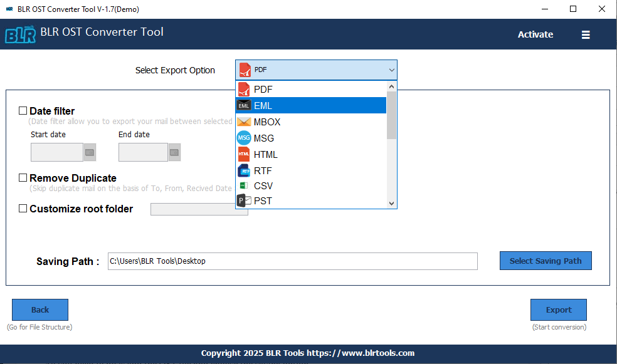Enable the Date filter checkbox

click(x=23, y=110)
